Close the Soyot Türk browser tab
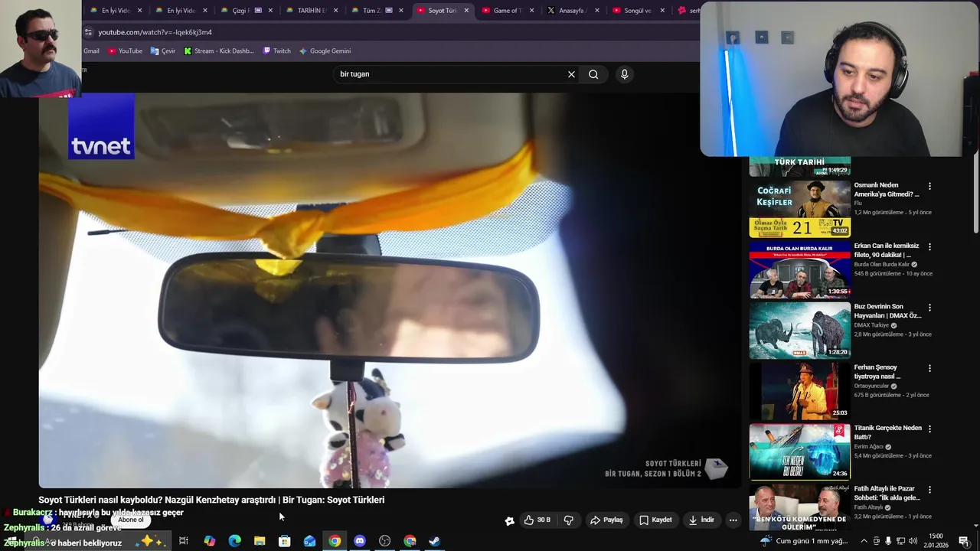The width and height of the screenshot is (980, 551). (x=466, y=11)
